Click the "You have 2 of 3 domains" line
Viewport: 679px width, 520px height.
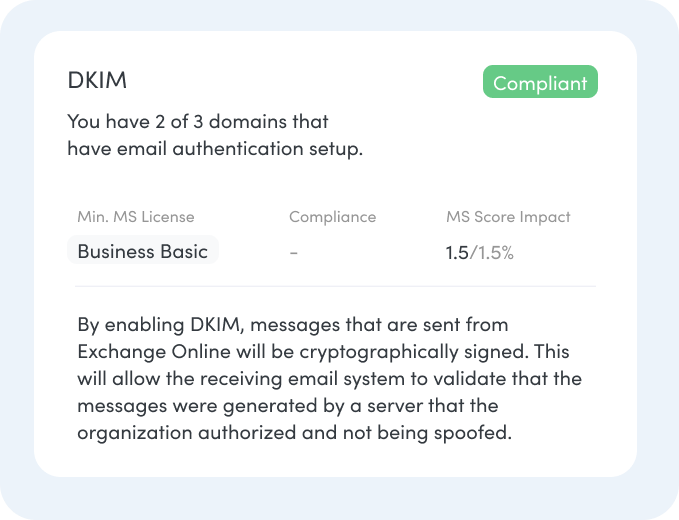coord(198,122)
